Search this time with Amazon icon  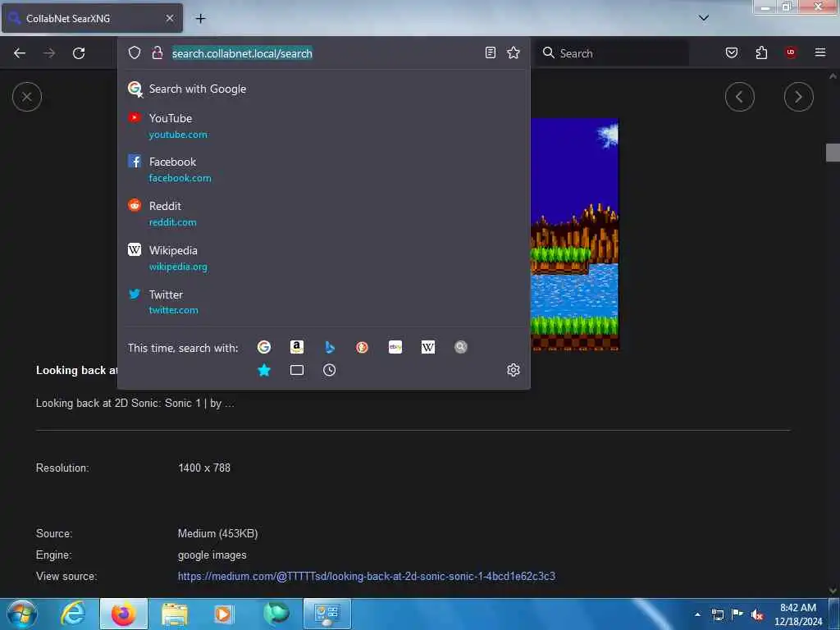click(x=297, y=347)
